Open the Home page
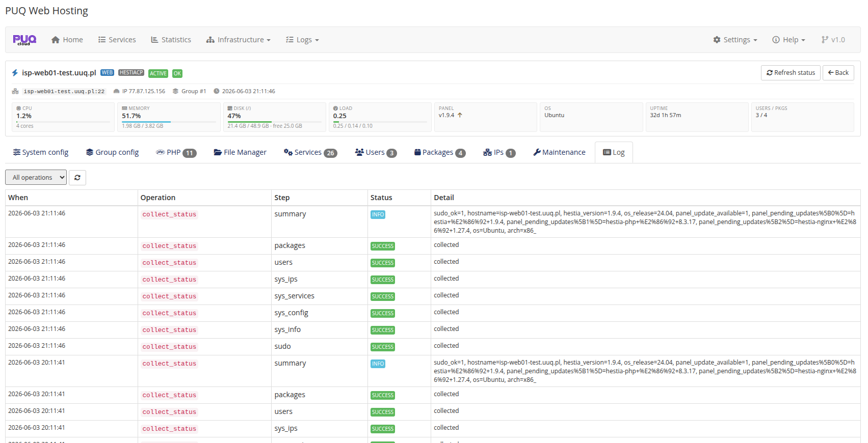 (x=67, y=40)
